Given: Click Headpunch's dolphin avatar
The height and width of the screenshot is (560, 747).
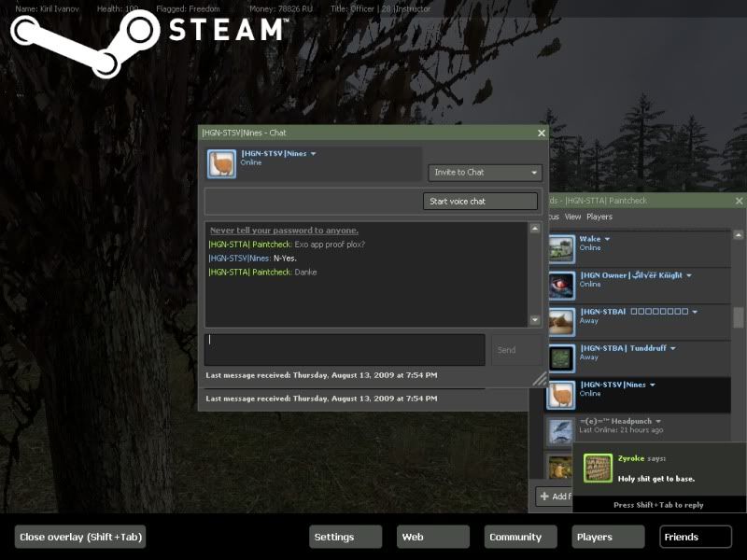Looking at the screenshot, I should [x=559, y=431].
